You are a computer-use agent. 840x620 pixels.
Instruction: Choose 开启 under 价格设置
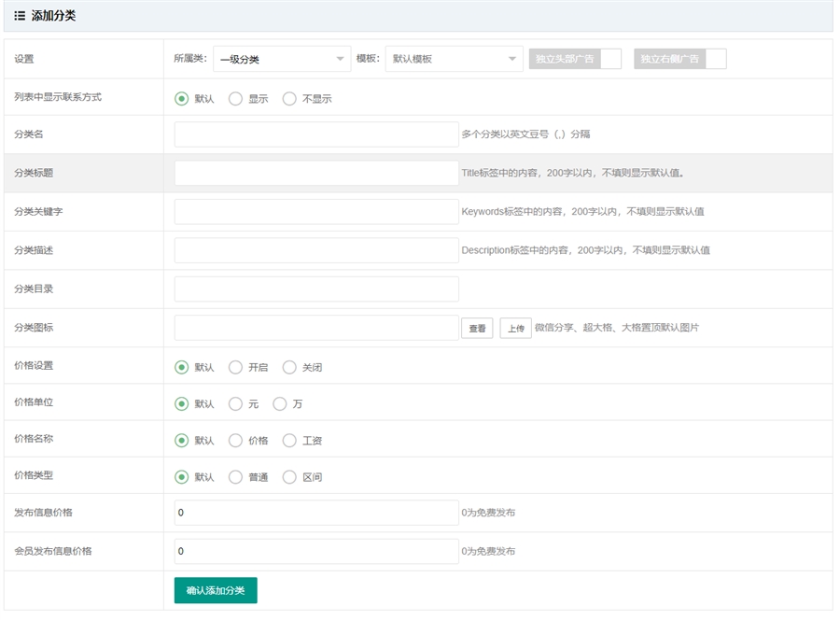click(235, 367)
